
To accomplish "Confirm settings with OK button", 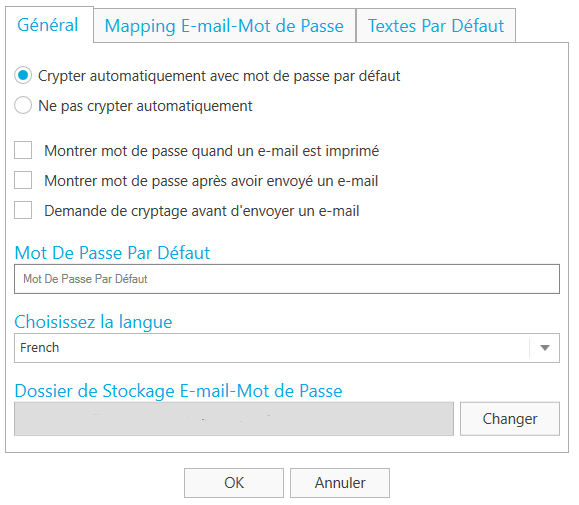I will 234,483.
